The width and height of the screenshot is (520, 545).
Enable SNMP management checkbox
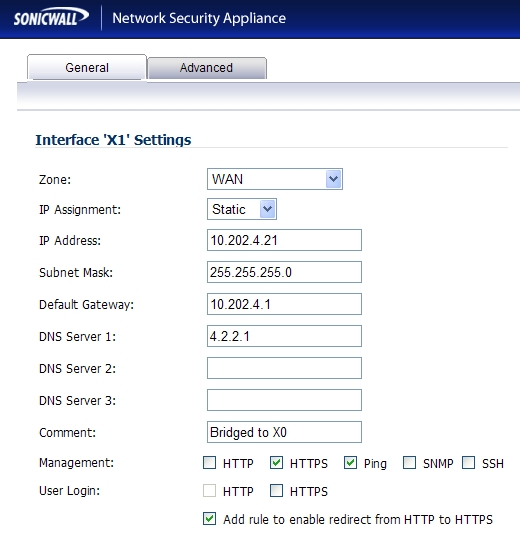[409, 463]
